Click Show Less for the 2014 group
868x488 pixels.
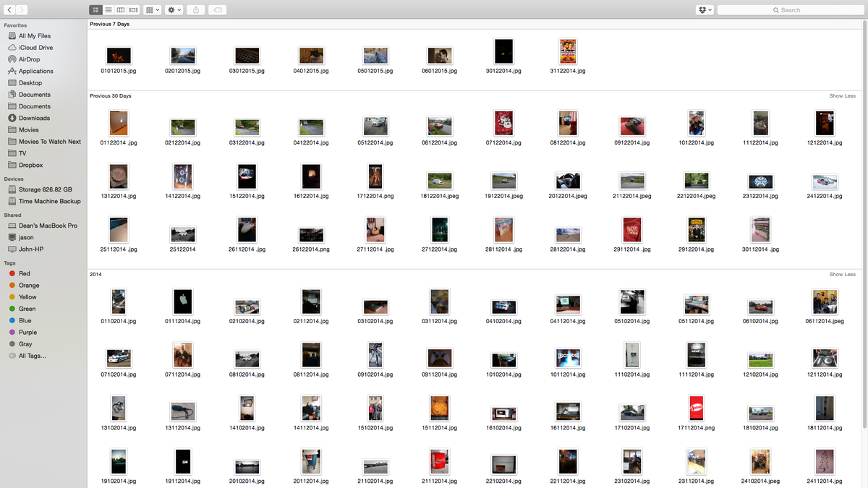pos(842,274)
